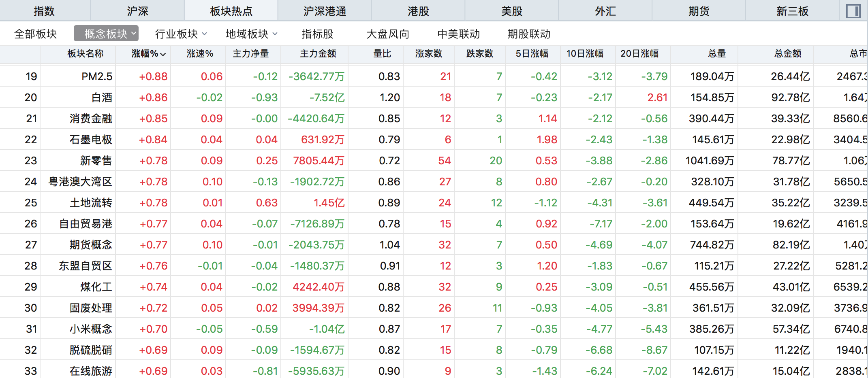Image resolution: width=868 pixels, height=378 pixels.
Task: Sort by 主力金额 column header
Action: pyautogui.click(x=318, y=54)
